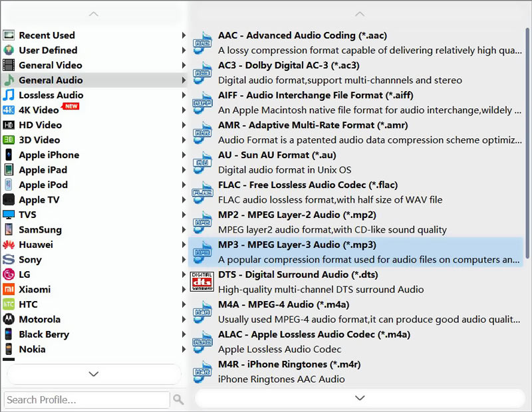532x412 pixels.
Task: Click the Recent Used category icon
Action: (9, 35)
